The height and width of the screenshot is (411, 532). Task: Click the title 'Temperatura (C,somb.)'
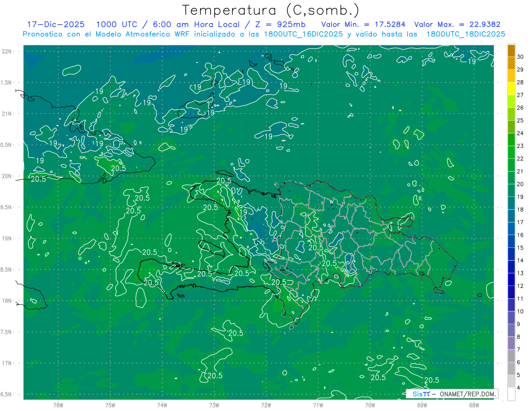271,10
